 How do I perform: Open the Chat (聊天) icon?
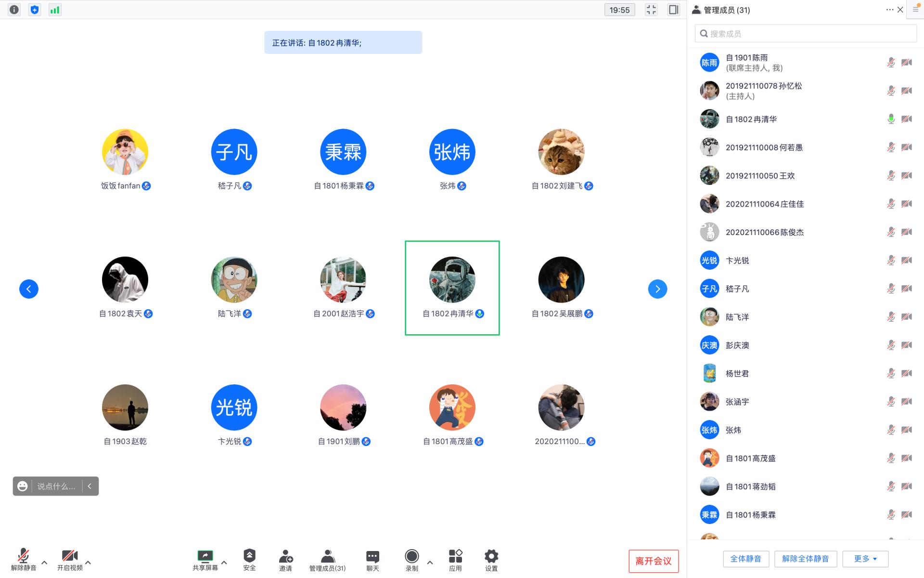coord(372,560)
